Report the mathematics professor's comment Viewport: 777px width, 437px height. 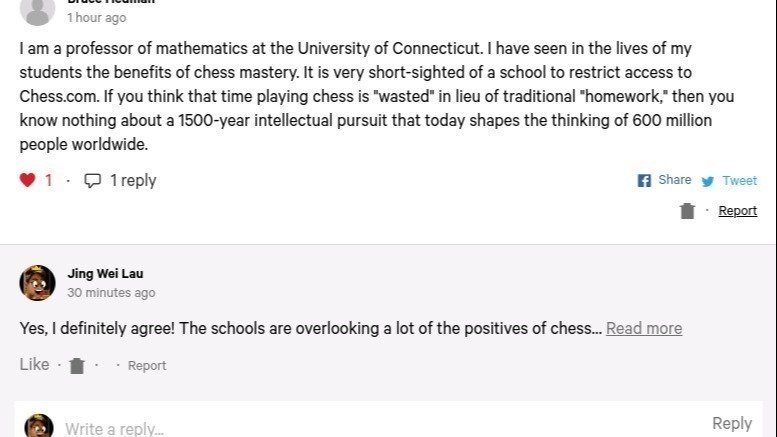tap(737, 211)
